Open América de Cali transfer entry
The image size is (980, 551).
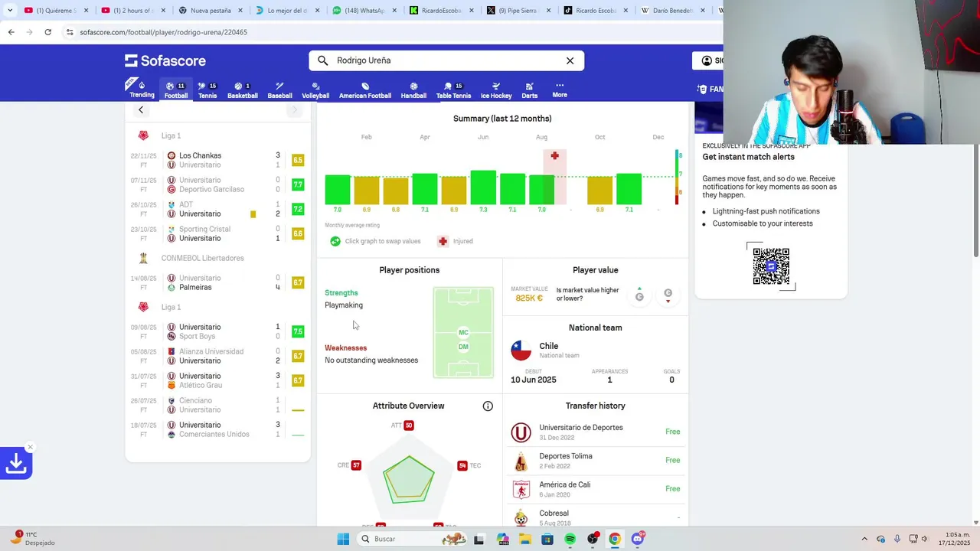[x=596, y=489]
